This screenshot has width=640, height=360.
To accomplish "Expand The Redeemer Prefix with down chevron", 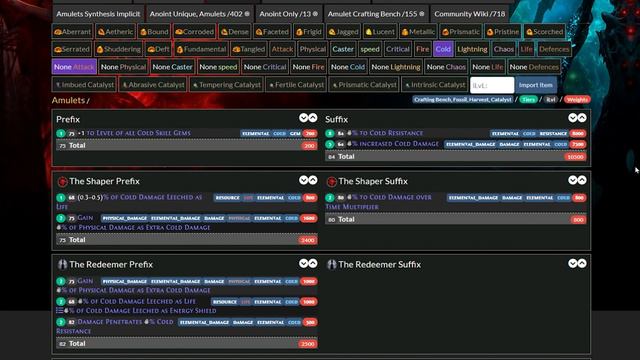I will pyautogui.click(x=303, y=263).
